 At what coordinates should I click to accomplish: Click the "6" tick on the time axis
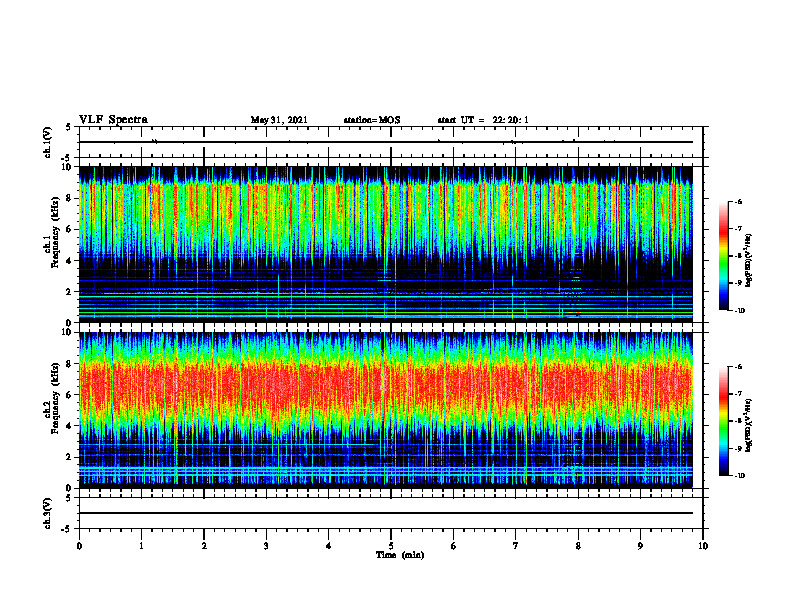coord(454,546)
